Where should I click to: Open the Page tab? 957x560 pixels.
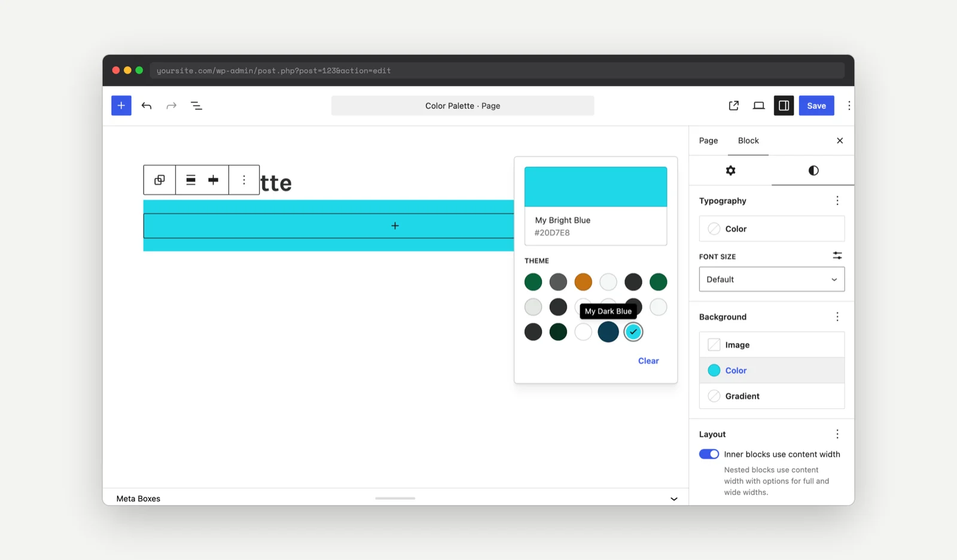coord(708,140)
